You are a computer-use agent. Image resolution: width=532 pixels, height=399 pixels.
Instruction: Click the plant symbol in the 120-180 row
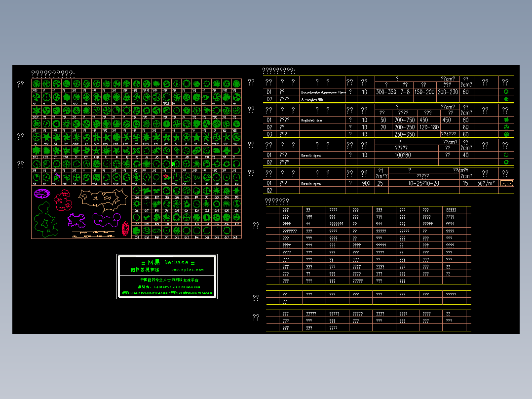click(506, 127)
